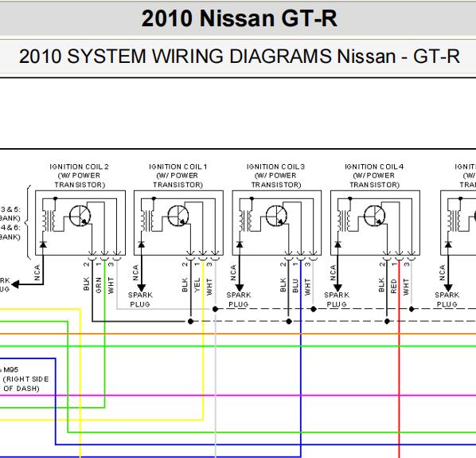Screen dimensions: 476x458
Task: Click the "WHT" wire label under Ignition Coil 2
Action: coord(111,285)
